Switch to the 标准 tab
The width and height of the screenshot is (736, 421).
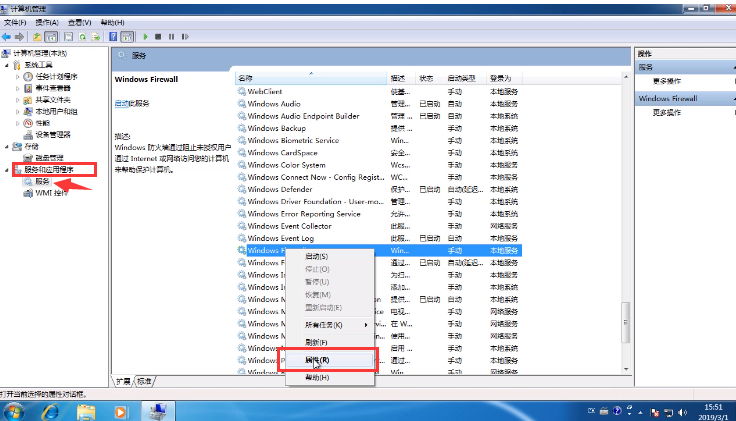[145, 382]
